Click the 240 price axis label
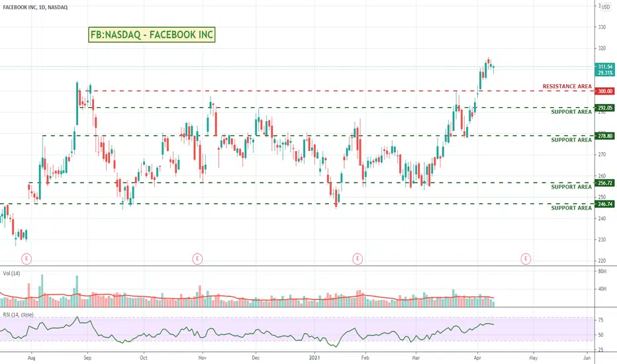The width and height of the screenshot is (617, 364). (x=602, y=218)
